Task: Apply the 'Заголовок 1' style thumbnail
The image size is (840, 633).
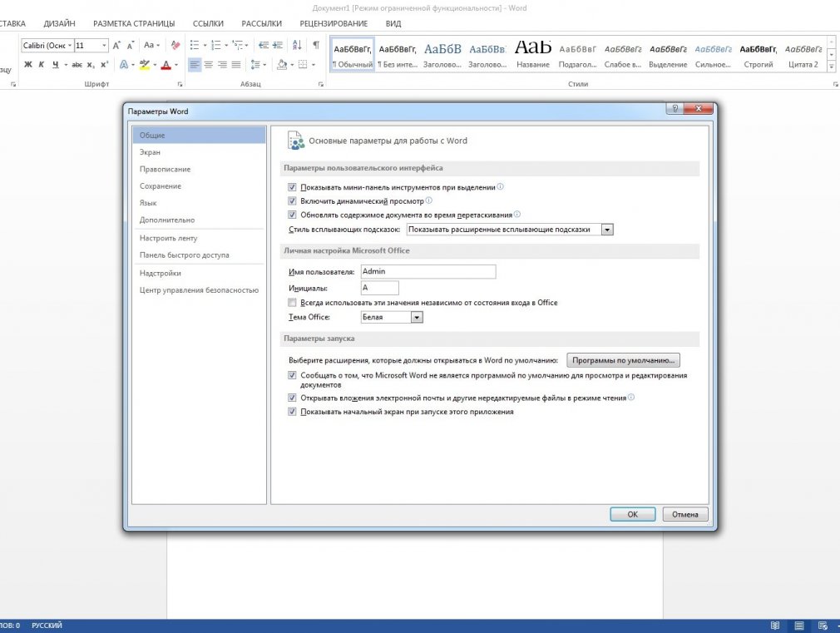Action: coord(442,55)
